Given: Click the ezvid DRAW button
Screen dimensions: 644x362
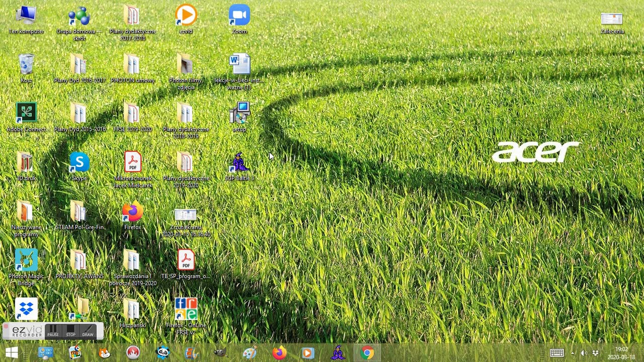Looking at the screenshot, I should tap(88, 331).
